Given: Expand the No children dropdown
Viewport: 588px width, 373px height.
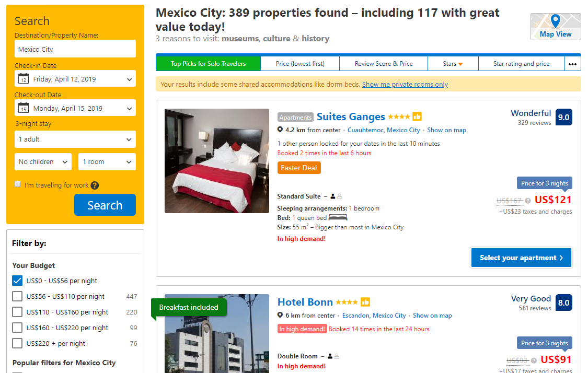Looking at the screenshot, I should click(x=43, y=162).
